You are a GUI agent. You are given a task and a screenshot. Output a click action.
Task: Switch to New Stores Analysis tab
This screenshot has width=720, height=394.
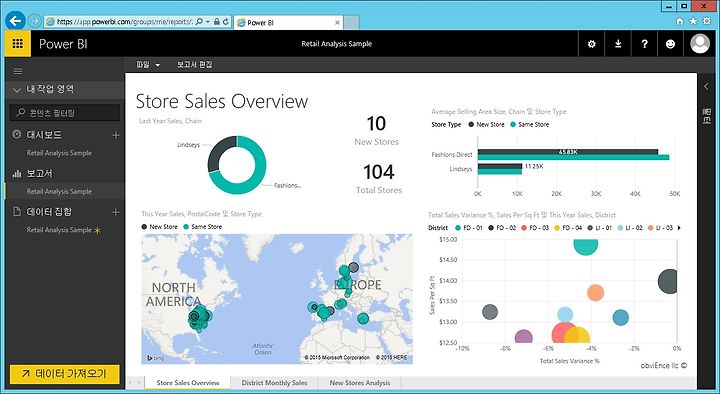click(360, 383)
